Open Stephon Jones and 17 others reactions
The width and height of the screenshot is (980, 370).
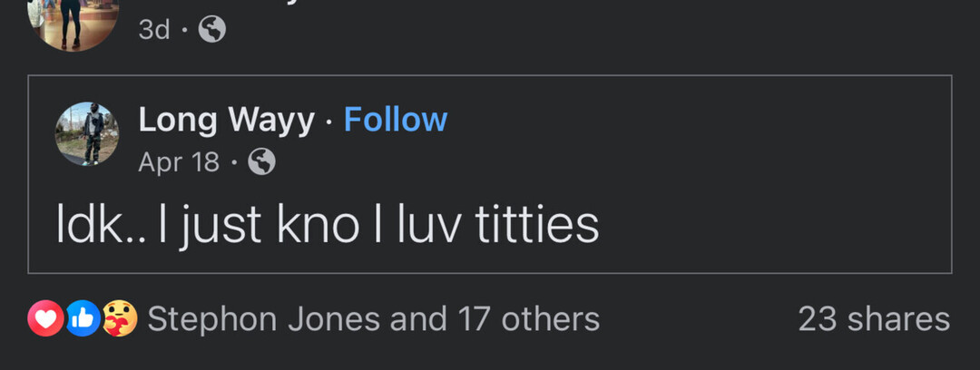[373, 319]
